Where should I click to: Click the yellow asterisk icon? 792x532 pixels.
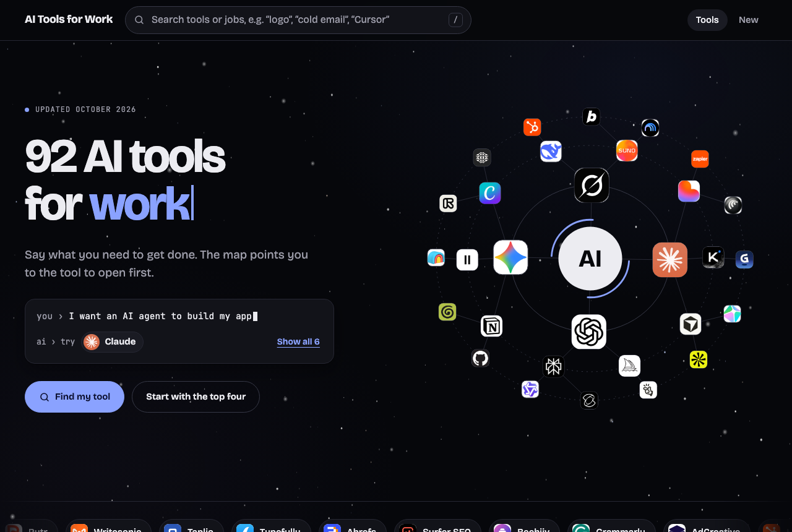[x=699, y=359]
